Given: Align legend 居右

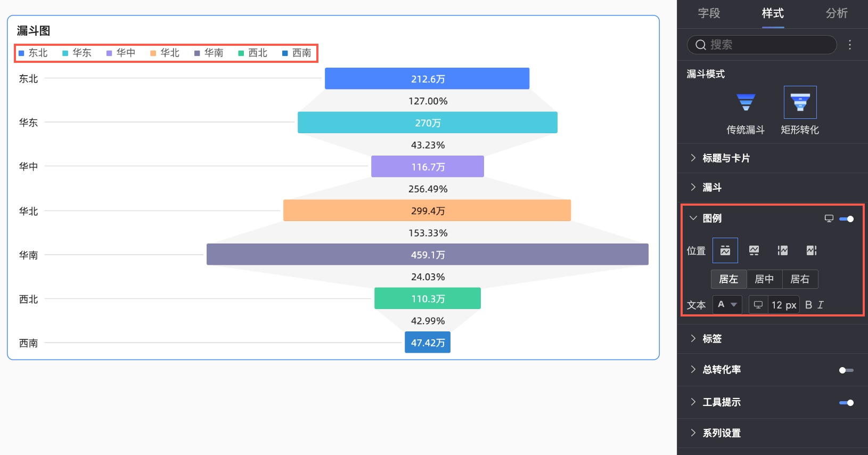Looking at the screenshot, I should click(800, 279).
